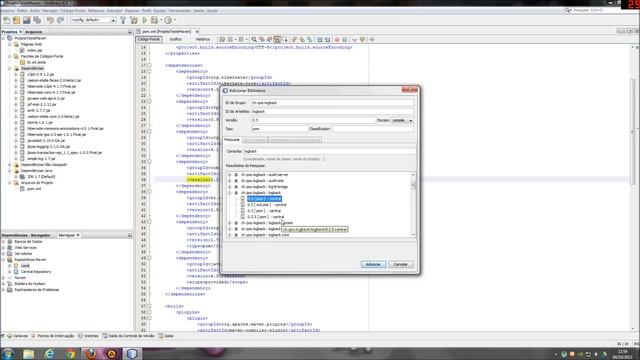Select the 0.2.5 [pom] - central result
Screen dimensions: 640x360
265,217
